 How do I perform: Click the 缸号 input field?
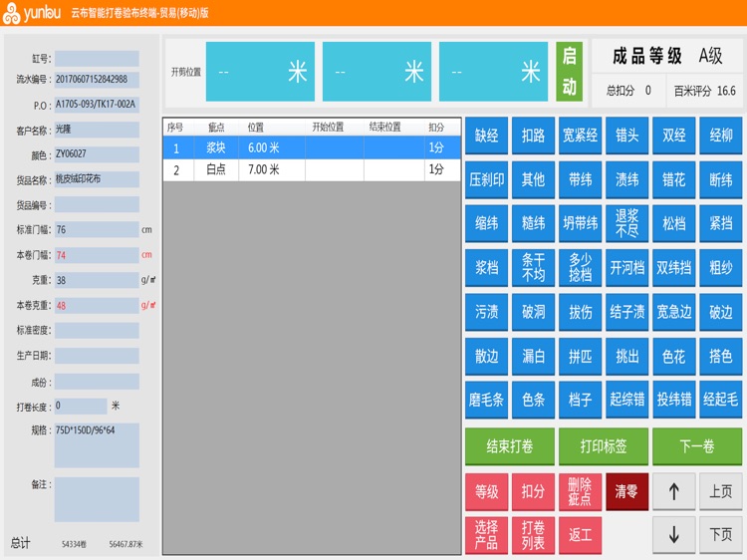coord(97,59)
